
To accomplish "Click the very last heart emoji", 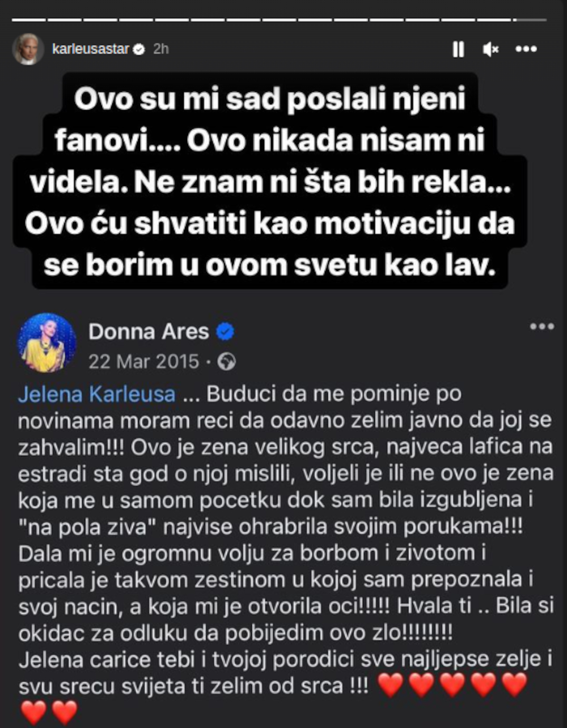I will tap(65, 712).
